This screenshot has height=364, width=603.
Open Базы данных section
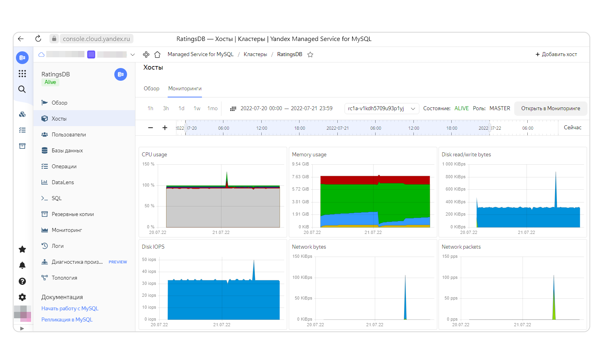(84, 150)
